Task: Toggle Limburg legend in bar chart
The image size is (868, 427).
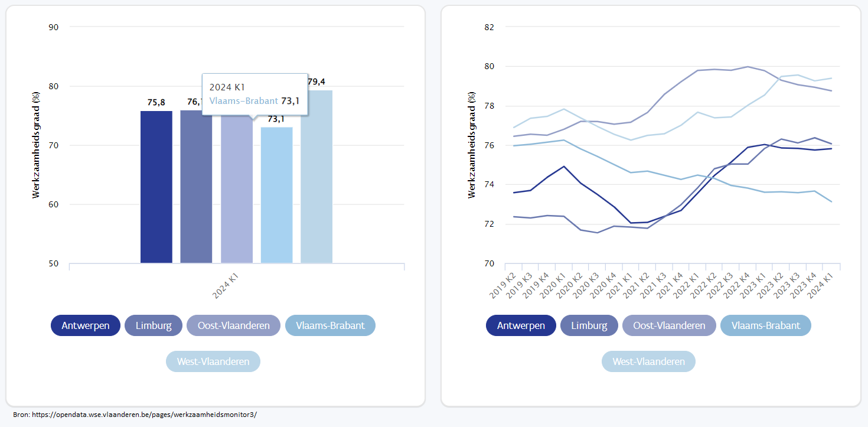Action: (x=154, y=325)
